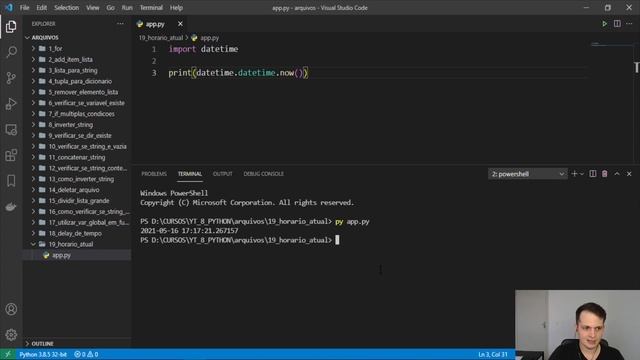
Task: Open the Extensions view
Action: (11, 155)
